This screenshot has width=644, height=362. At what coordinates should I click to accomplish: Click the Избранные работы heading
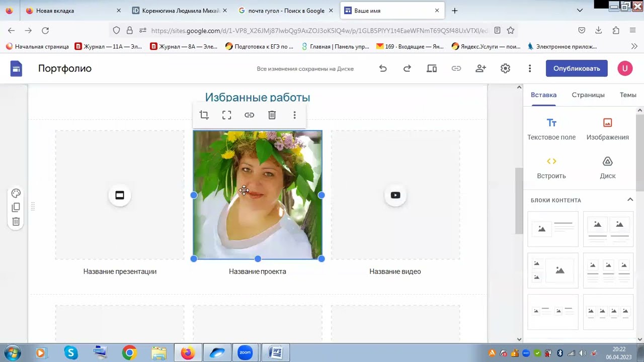pyautogui.click(x=258, y=97)
